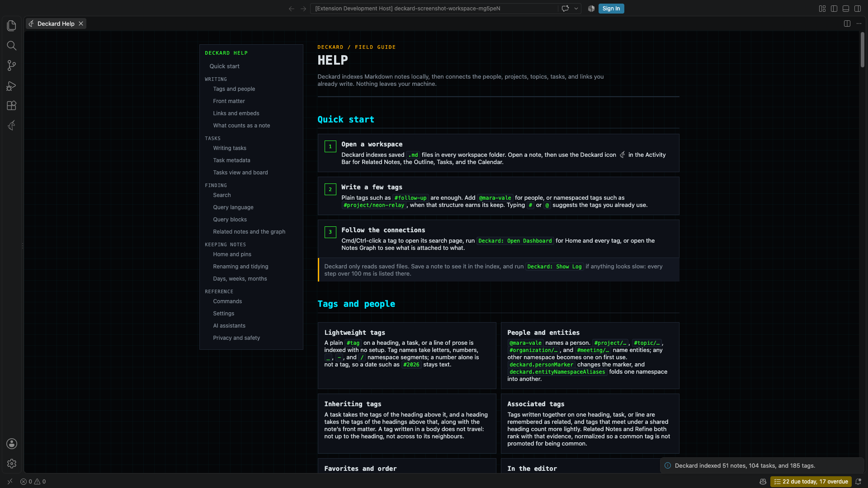
Task: Click the Deckard: Show Log command
Action: [555, 267]
